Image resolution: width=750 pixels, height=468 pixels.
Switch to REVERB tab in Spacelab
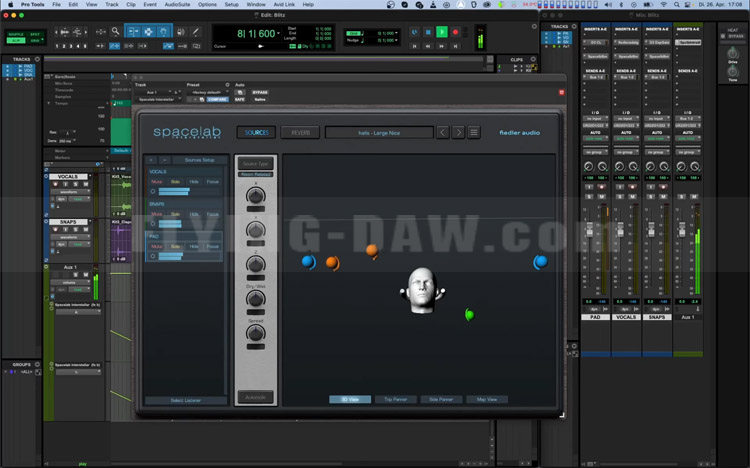[x=300, y=133]
